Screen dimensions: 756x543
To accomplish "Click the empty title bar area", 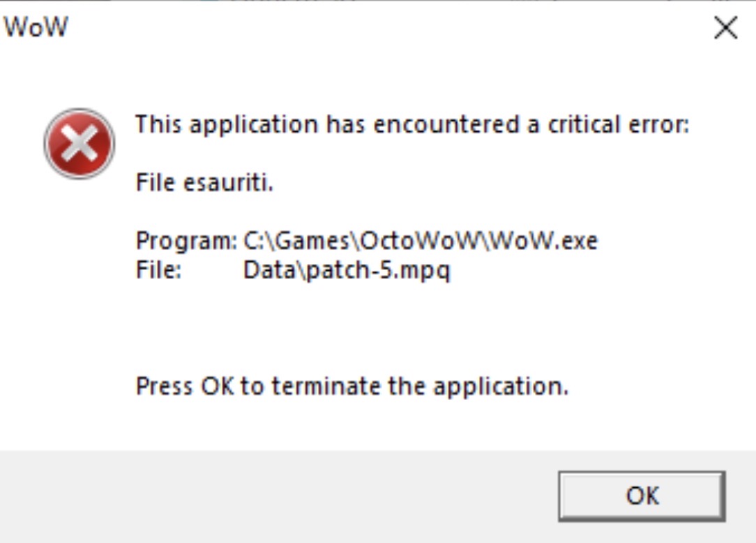I will click(386, 27).
